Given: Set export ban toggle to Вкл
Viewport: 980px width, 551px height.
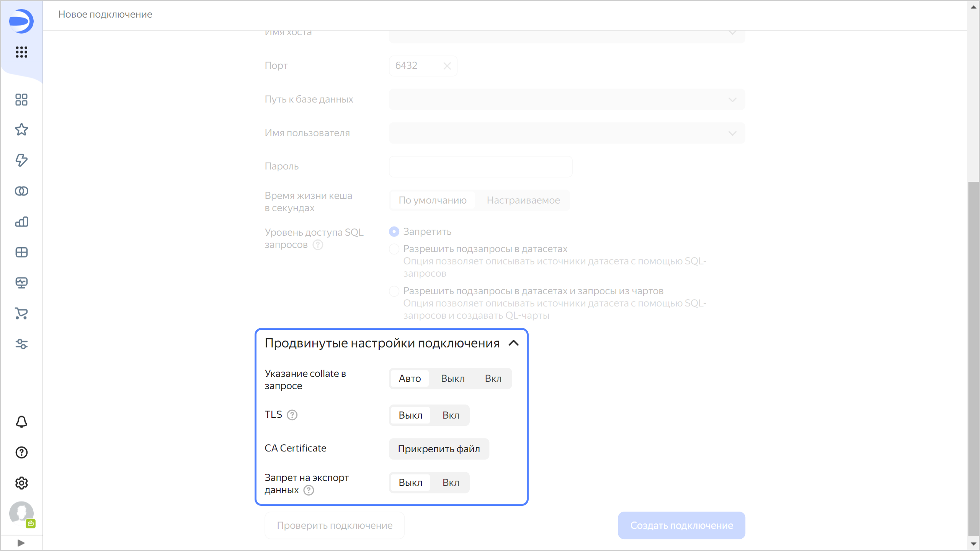Looking at the screenshot, I should (451, 483).
